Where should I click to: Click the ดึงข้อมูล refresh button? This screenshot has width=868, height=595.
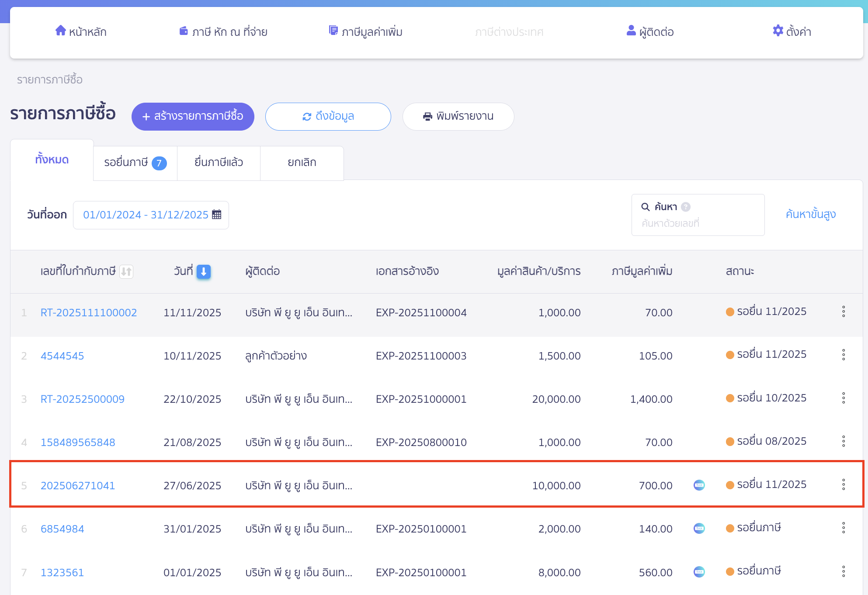click(x=328, y=117)
